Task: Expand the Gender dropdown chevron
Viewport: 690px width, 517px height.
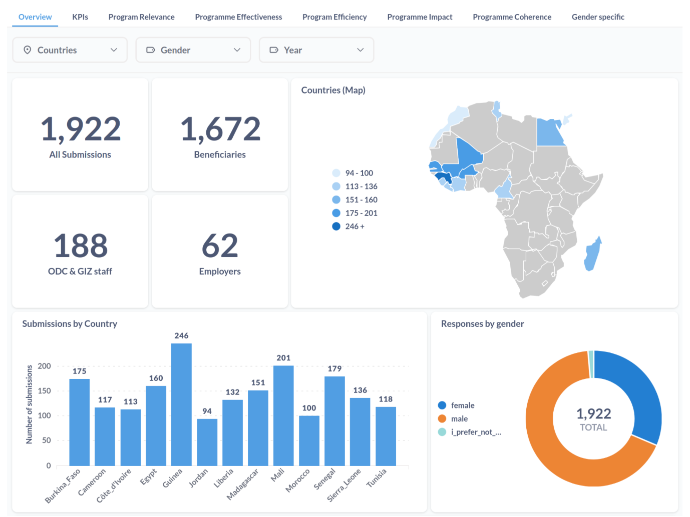Action: point(237,50)
